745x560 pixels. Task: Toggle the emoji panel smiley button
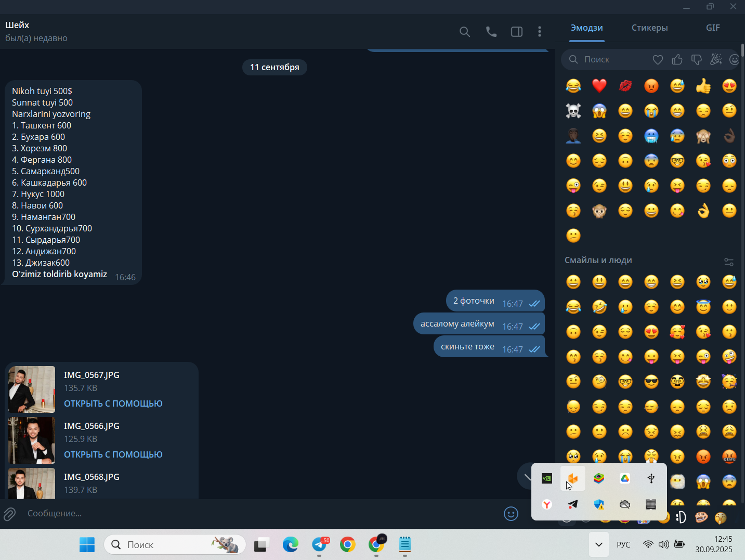pyautogui.click(x=511, y=514)
